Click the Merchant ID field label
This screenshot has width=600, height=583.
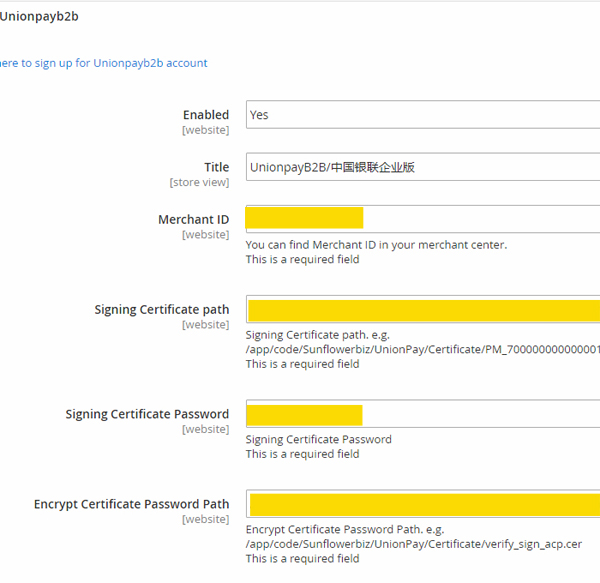point(193,219)
